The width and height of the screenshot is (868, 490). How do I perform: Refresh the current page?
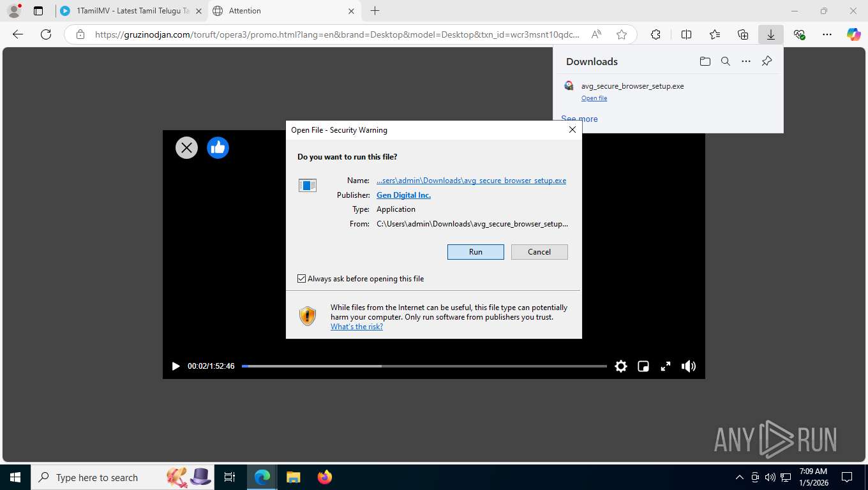point(45,34)
